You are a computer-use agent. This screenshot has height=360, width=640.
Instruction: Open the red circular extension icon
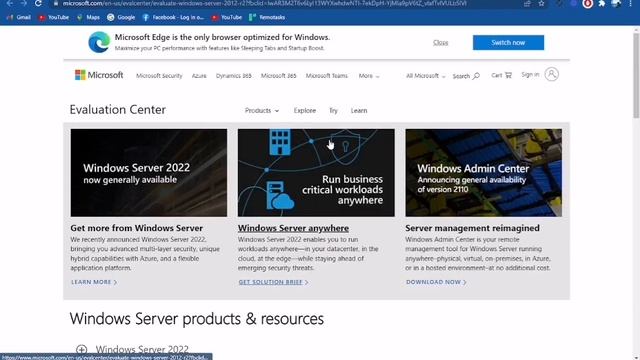coord(587,4)
